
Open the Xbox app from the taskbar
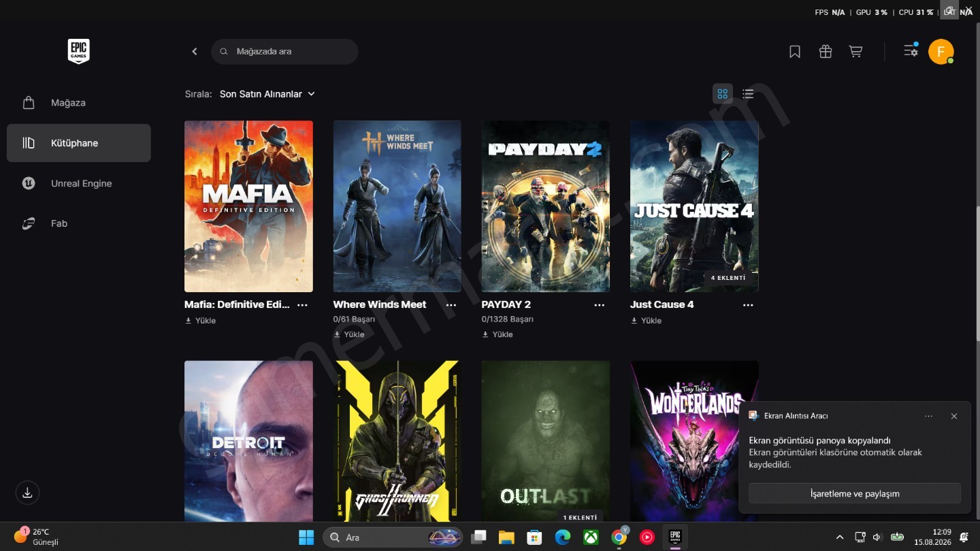click(591, 537)
